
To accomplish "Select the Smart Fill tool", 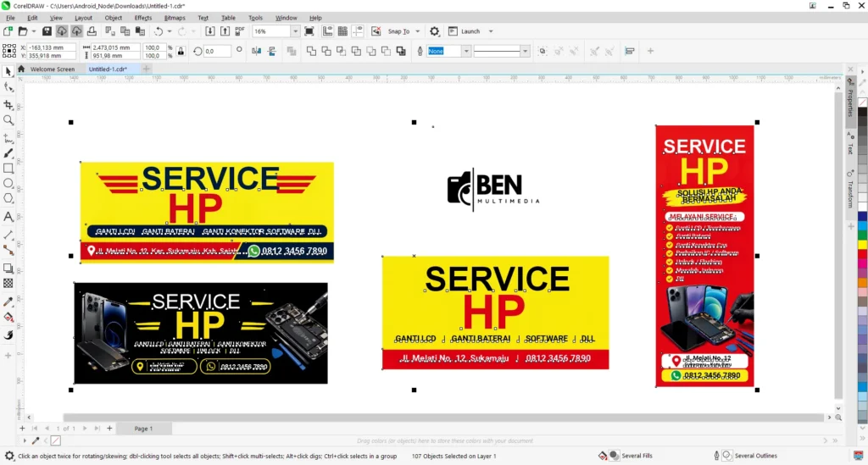I will [x=8, y=335].
